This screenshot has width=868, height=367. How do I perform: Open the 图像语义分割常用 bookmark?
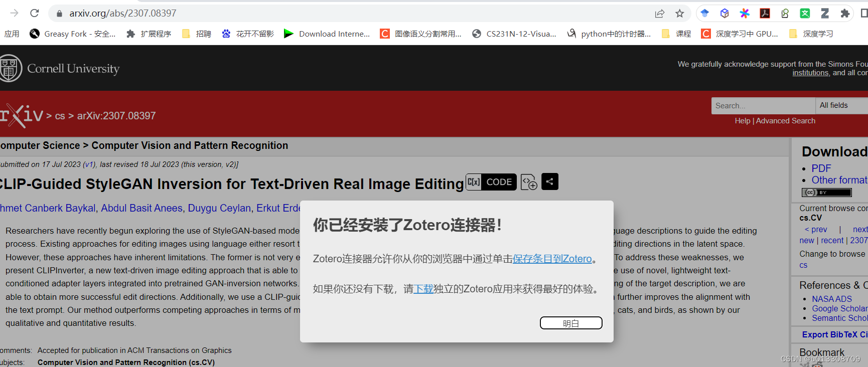click(420, 34)
